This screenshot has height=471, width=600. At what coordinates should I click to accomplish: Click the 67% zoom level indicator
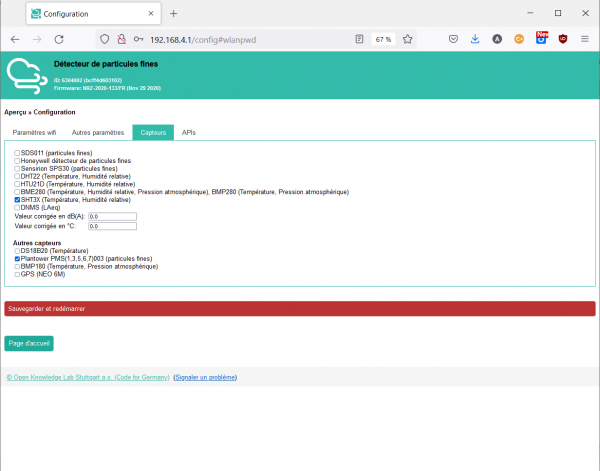tap(383, 39)
